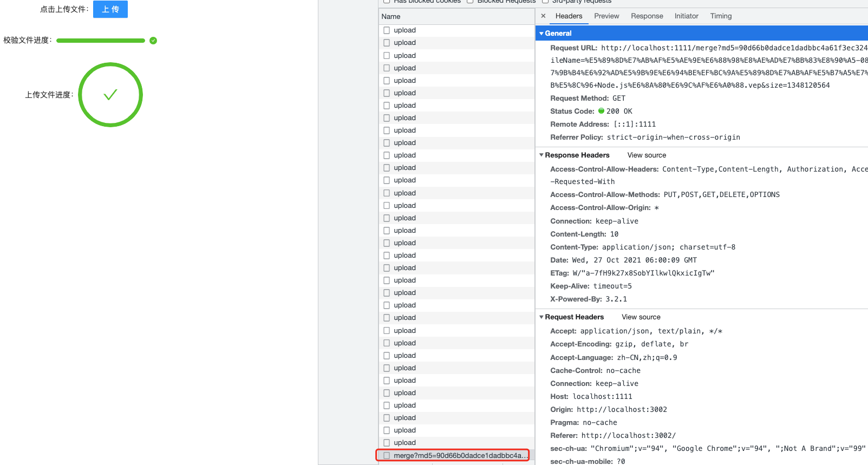
Task: Click the ETag header value
Action: 643,273
